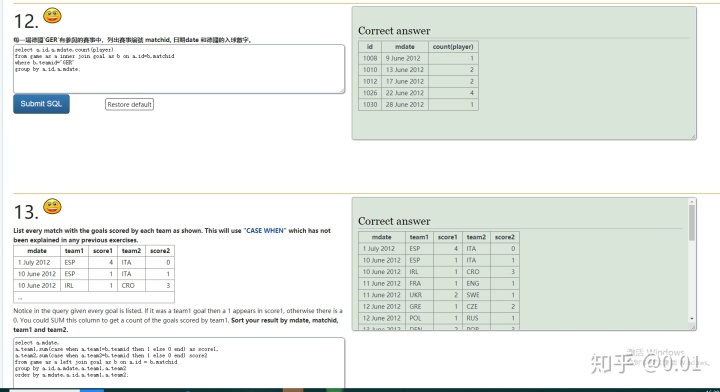Select cell '1008' in the answer table

(x=370, y=58)
